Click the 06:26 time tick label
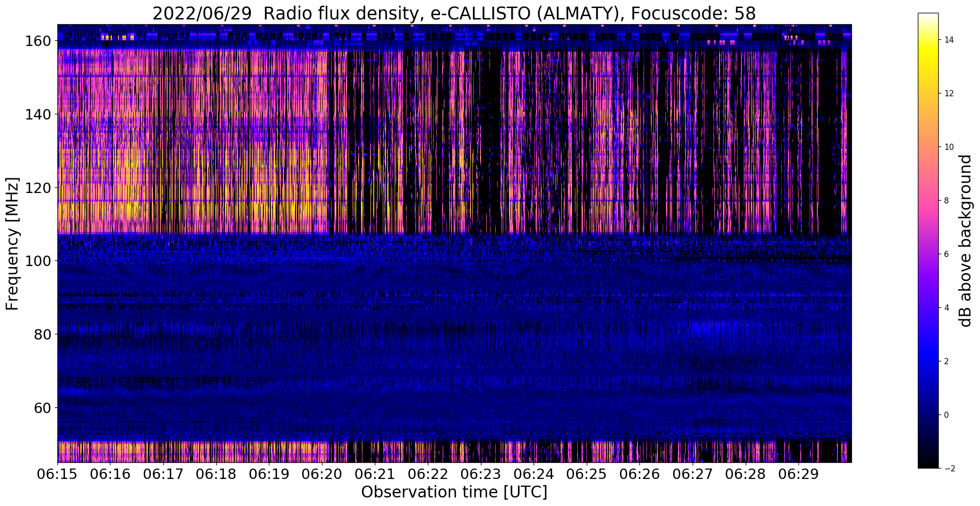This screenshot has height=506, width=980. (x=640, y=474)
